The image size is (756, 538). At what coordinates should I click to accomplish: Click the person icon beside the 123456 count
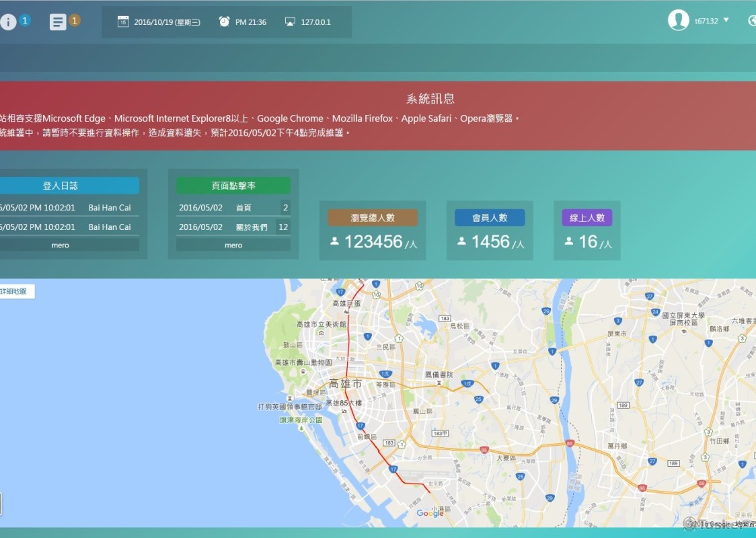pos(334,241)
